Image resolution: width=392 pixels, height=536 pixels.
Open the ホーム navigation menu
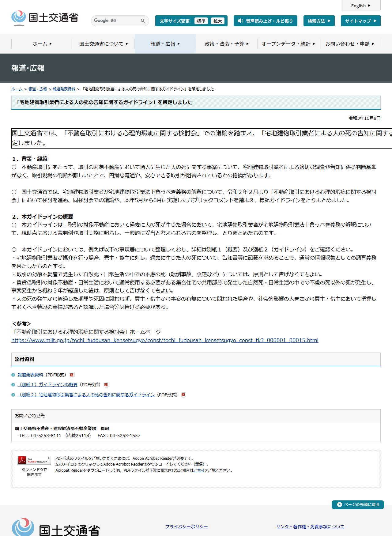click(x=42, y=44)
